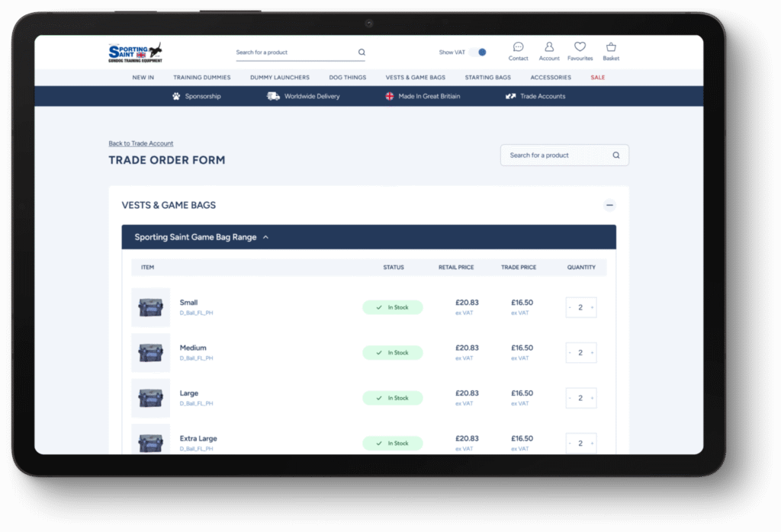This screenshot has width=781, height=532.
Task: Click the trade form search magnifier icon
Action: (616, 155)
